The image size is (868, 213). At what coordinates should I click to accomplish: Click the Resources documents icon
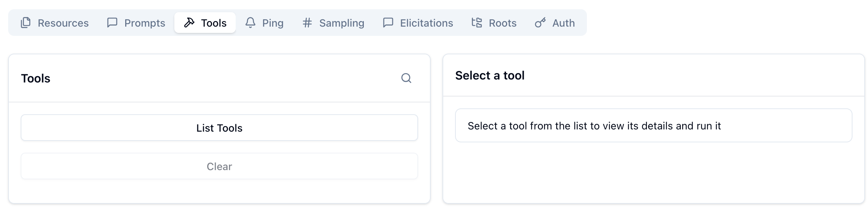pos(25,23)
